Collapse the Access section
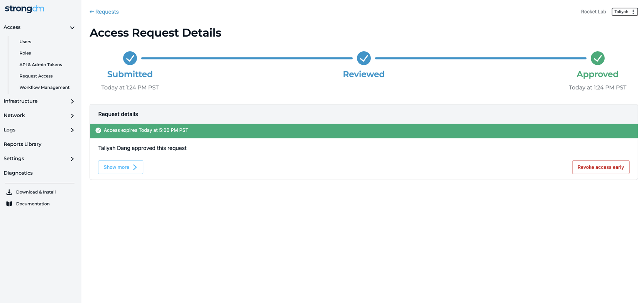Image resolution: width=644 pixels, height=303 pixels. (x=72, y=28)
